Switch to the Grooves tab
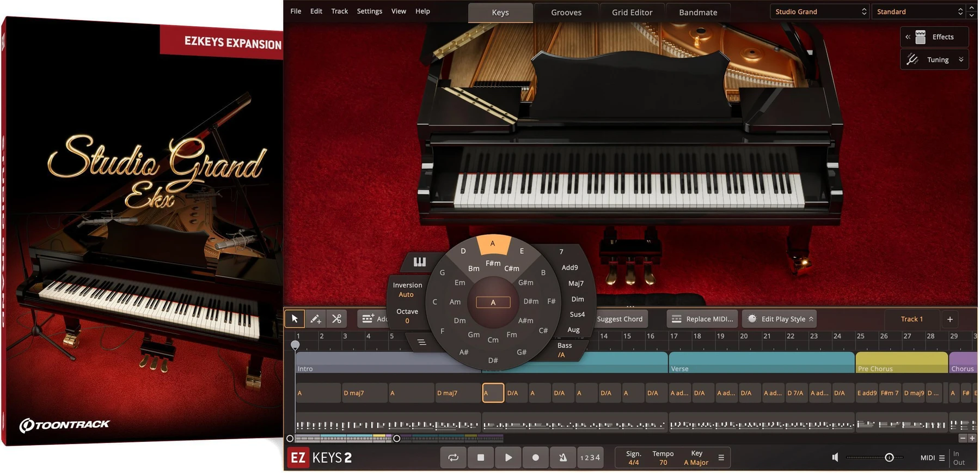980x473 pixels. point(566,13)
